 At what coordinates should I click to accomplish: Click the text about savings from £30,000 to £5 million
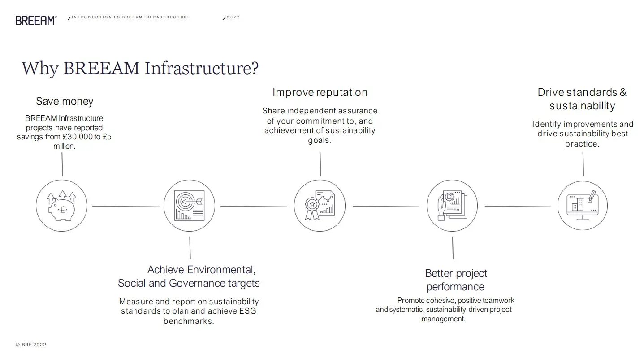[x=64, y=132]
